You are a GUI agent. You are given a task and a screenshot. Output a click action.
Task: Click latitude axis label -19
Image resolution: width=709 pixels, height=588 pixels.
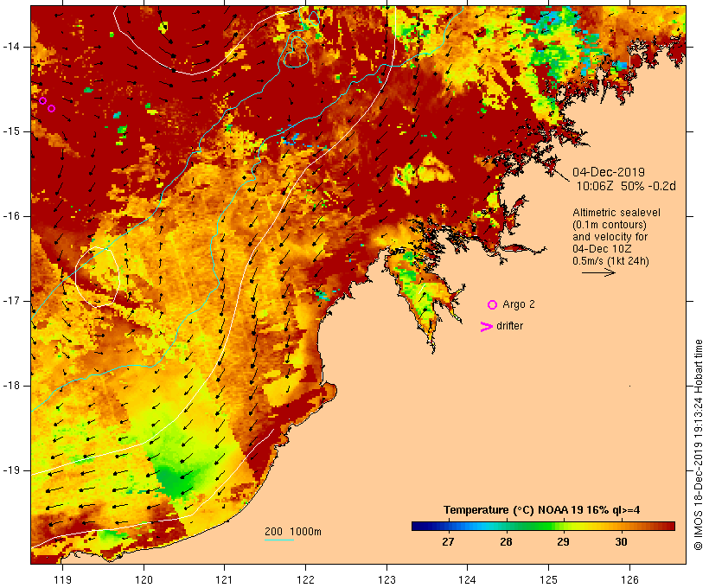tap(11, 470)
